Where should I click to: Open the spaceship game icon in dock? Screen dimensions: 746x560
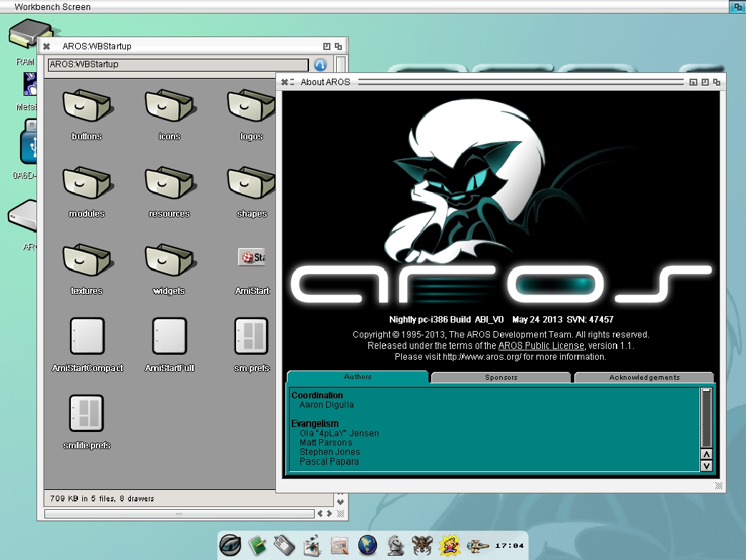[478, 546]
